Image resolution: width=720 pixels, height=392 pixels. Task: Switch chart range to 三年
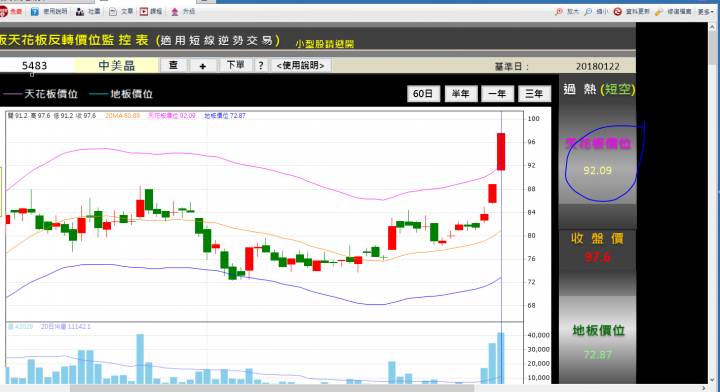pyautogui.click(x=534, y=94)
